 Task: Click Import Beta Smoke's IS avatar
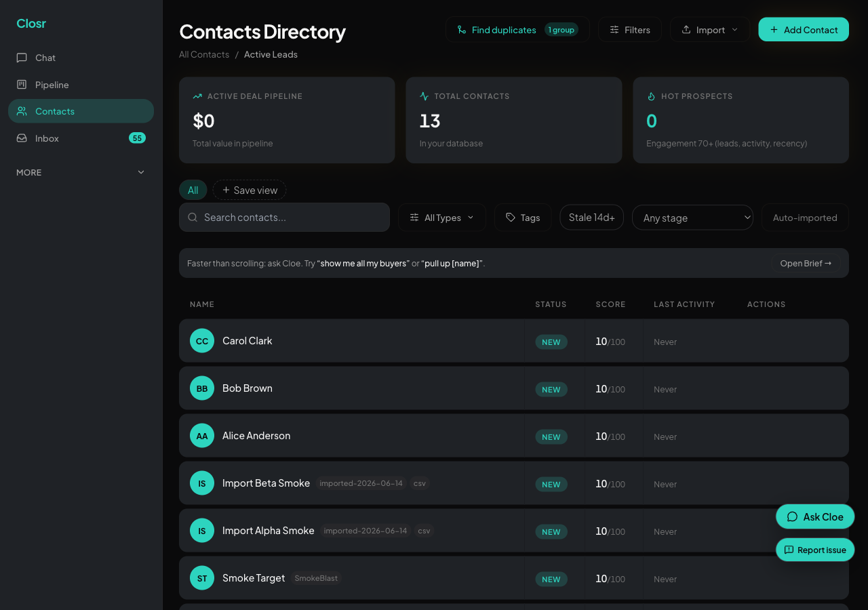click(x=202, y=483)
